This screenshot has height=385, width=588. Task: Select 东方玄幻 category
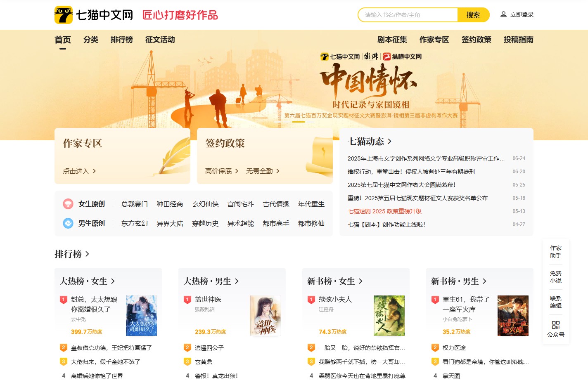(134, 223)
